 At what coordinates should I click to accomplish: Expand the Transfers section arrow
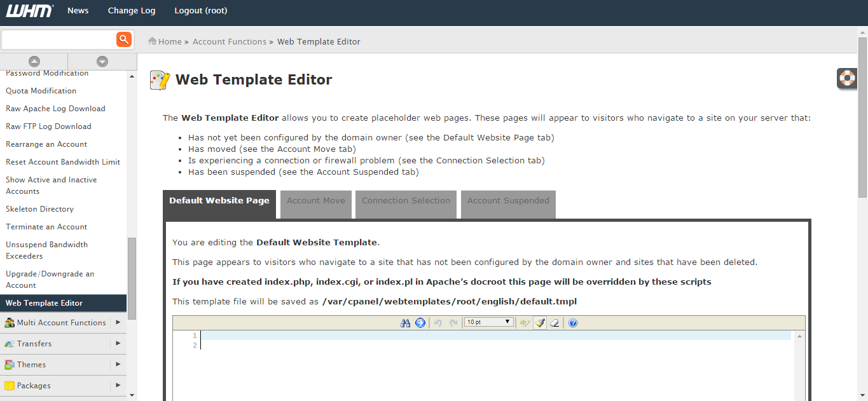tap(118, 344)
